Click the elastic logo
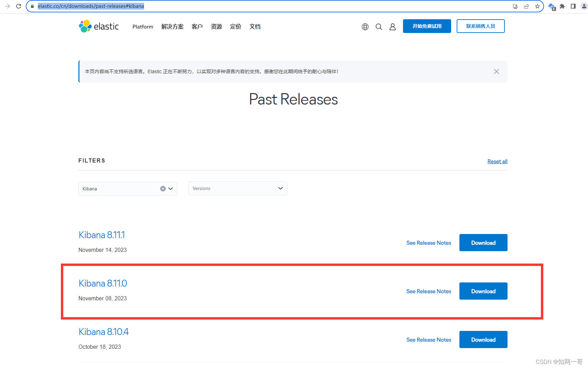Image resolution: width=588 pixels, height=368 pixels. 99,26
